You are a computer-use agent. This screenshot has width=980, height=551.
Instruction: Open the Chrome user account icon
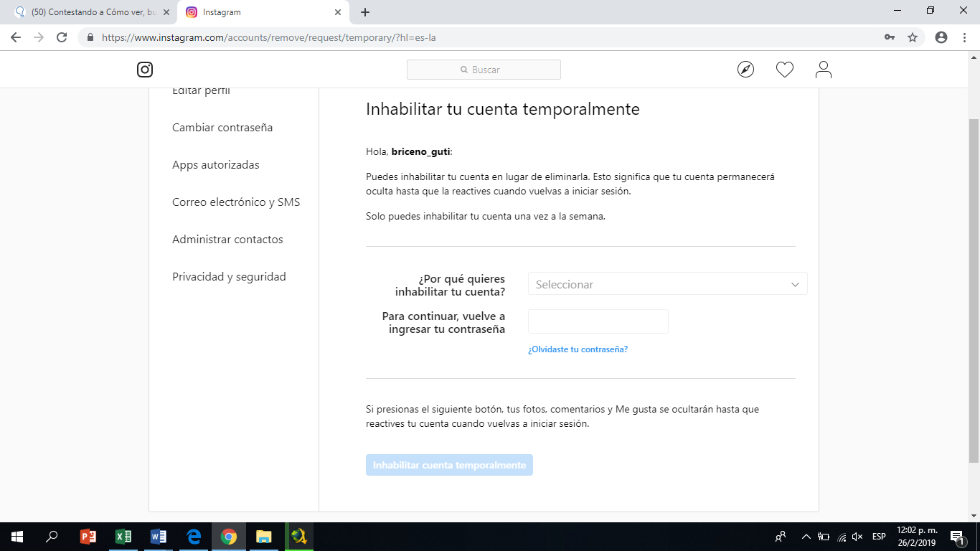pos(941,37)
